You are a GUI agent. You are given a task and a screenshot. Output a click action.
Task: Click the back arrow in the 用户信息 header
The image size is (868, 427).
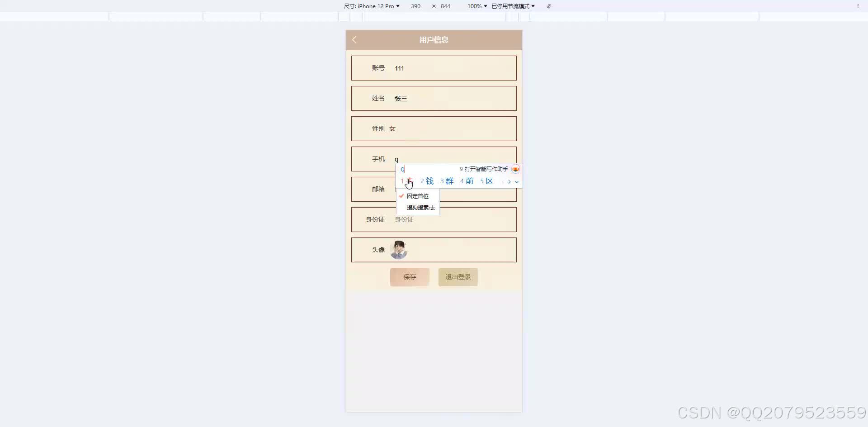pyautogui.click(x=354, y=40)
